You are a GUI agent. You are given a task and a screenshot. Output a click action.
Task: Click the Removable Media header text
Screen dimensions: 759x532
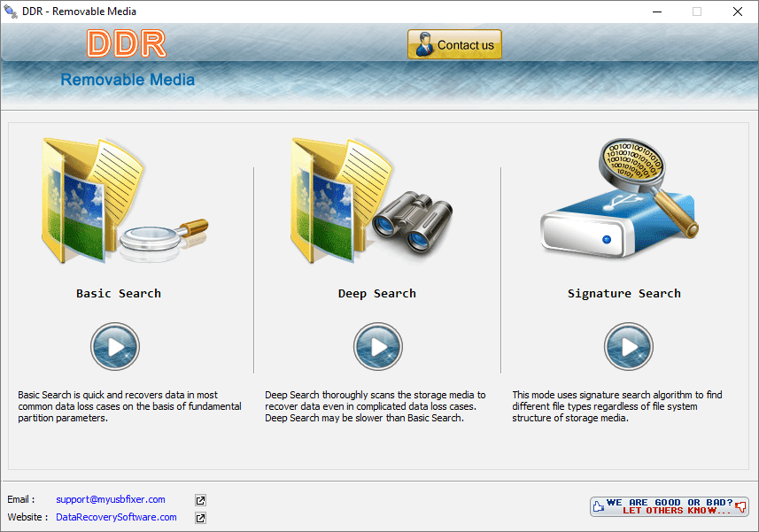click(128, 80)
